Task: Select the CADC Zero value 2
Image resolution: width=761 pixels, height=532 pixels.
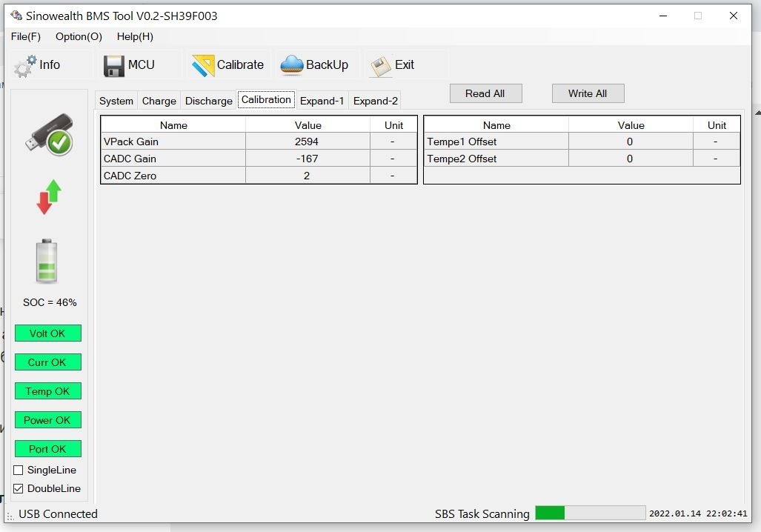Action: [x=308, y=176]
